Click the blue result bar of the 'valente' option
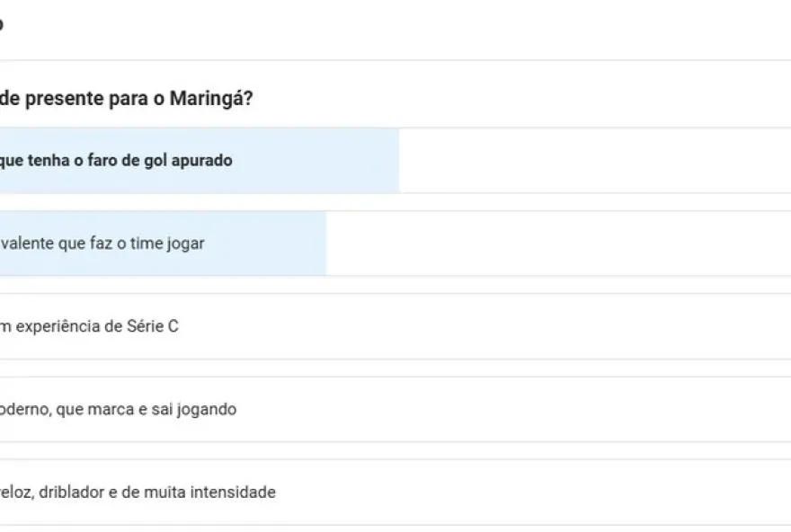Viewport: 791px width, 532px height. 270,244
